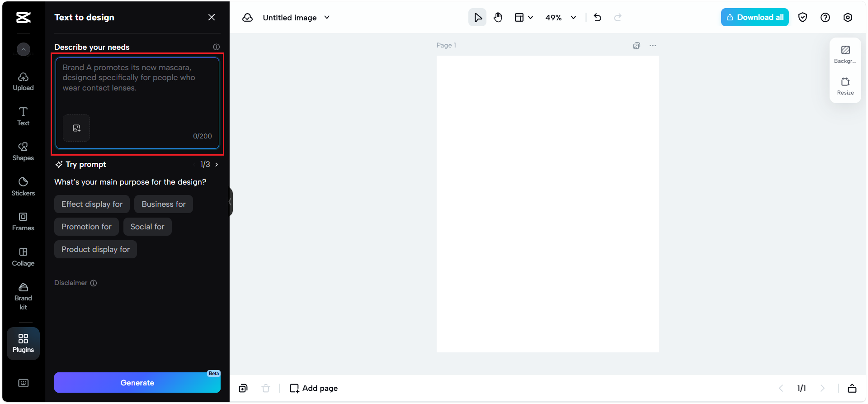Open keyboard shortcuts icon in sidebar
This screenshot has height=404, width=868.
point(23,383)
